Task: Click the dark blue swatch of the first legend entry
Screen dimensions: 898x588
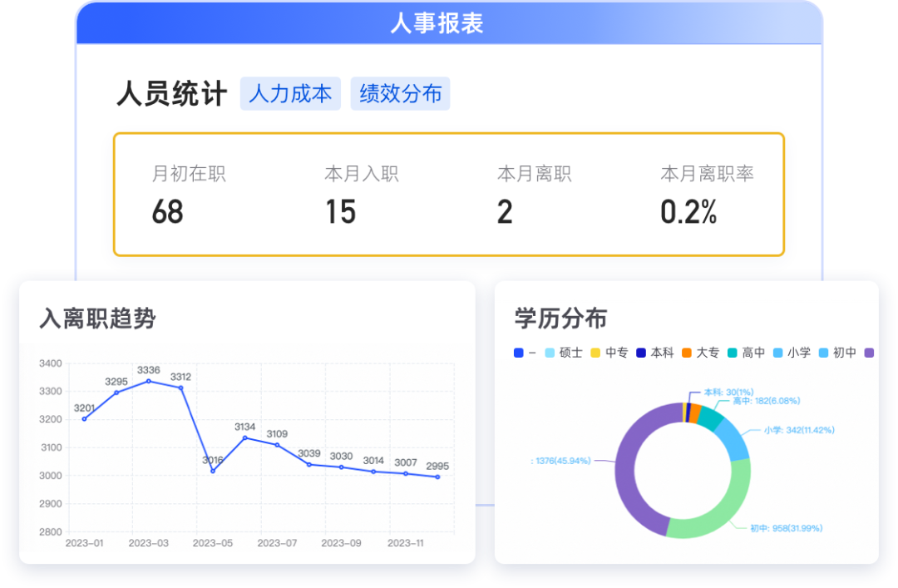Action: click(x=520, y=352)
